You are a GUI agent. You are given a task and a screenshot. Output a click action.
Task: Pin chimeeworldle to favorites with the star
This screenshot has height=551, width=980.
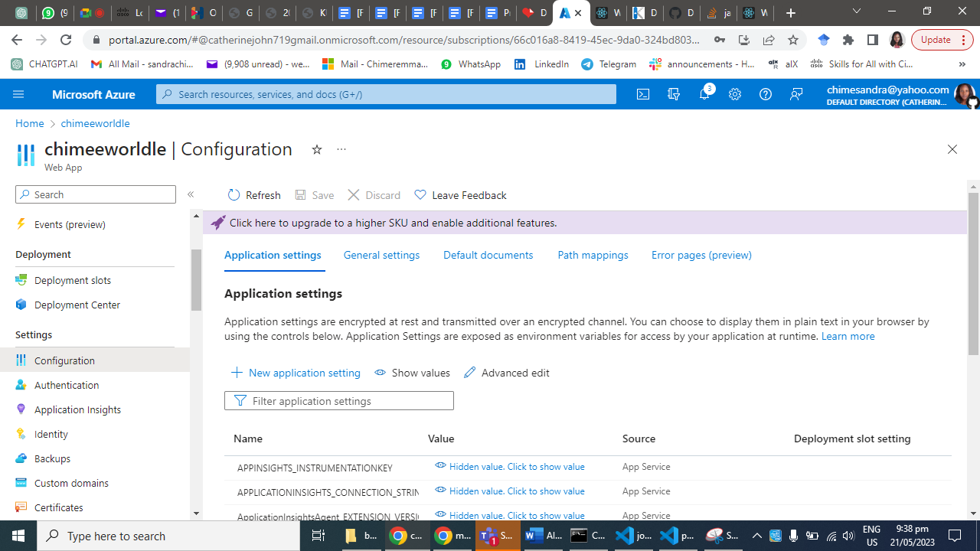[317, 149]
